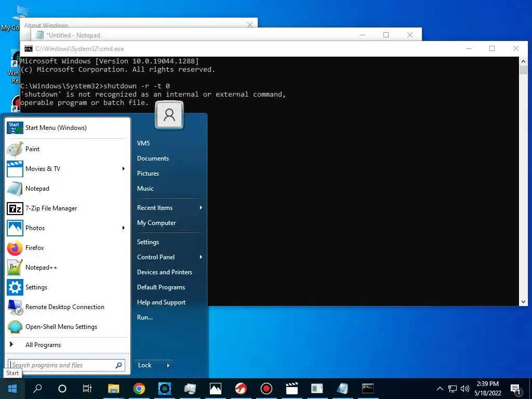Open Pictures from the start menu
Viewport: 532px width, 399px height.
(x=148, y=174)
